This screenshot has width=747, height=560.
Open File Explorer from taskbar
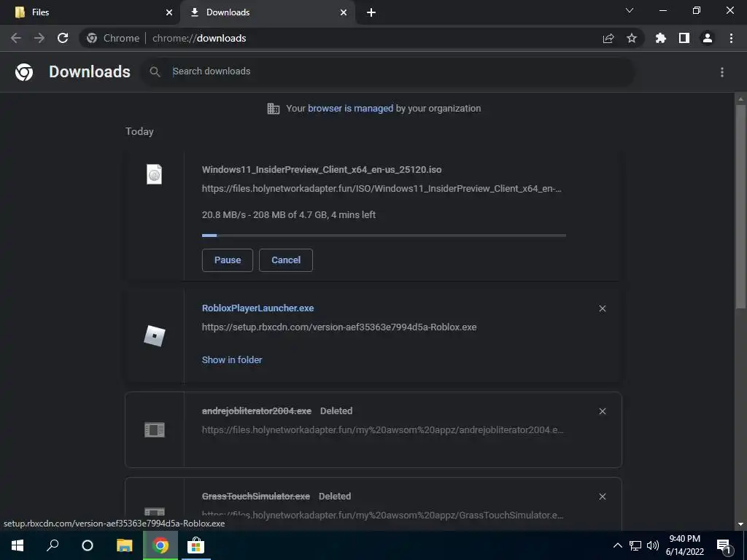pos(124,545)
